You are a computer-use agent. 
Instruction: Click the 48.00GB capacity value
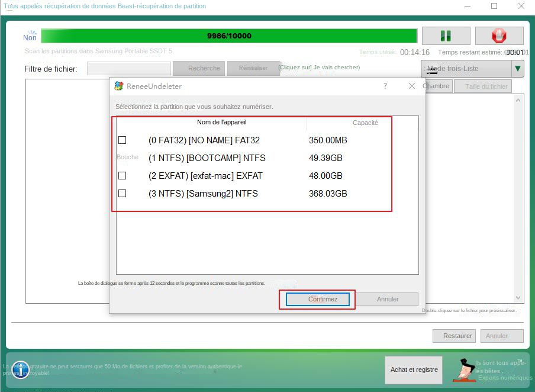325,175
